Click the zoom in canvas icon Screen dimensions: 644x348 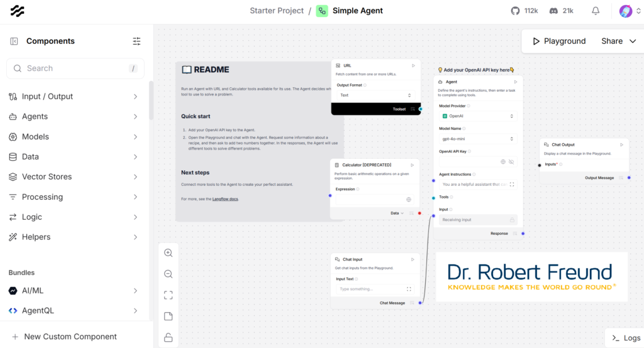coord(169,253)
